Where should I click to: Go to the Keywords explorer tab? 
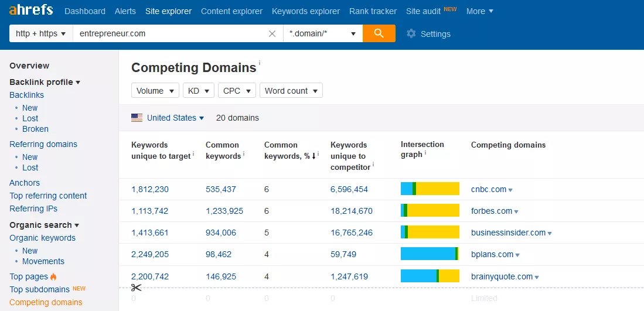pos(305,11)
